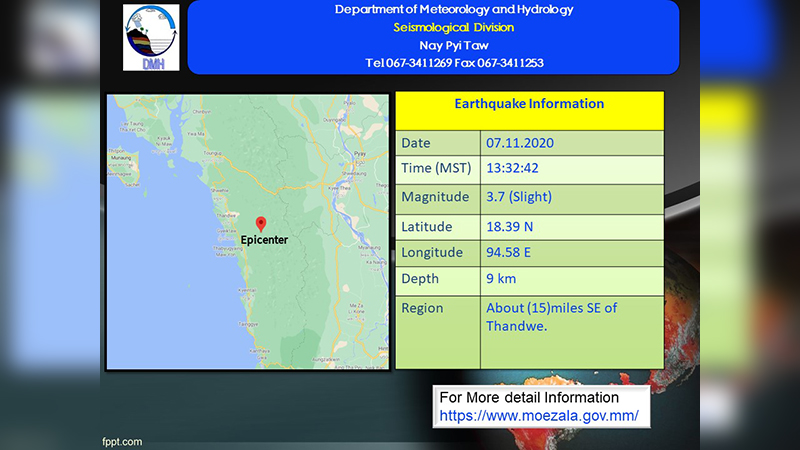The width and height of the screenshot is (800, 450).
Task: Select the depth value 9 km
Action: 501,279
